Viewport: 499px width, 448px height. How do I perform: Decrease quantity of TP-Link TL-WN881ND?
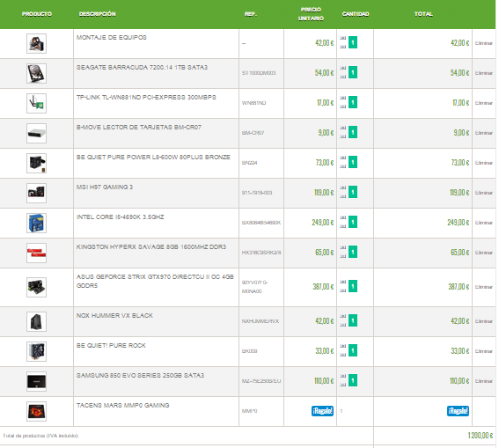point(342,106)
